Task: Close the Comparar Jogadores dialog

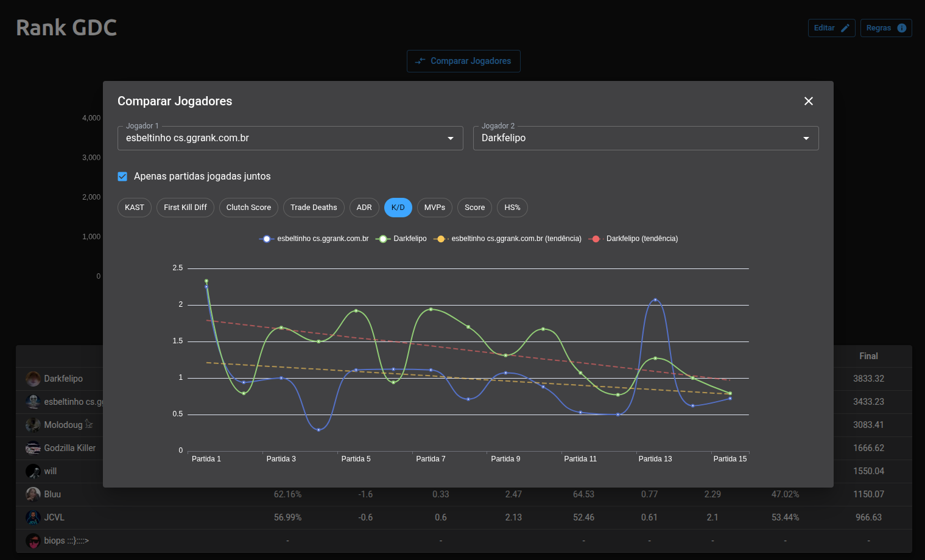Action: [x=808, y=101]
